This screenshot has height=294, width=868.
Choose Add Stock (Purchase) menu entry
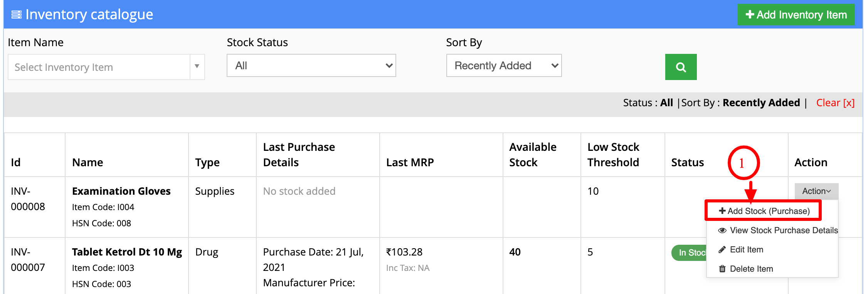pos(764,211)
